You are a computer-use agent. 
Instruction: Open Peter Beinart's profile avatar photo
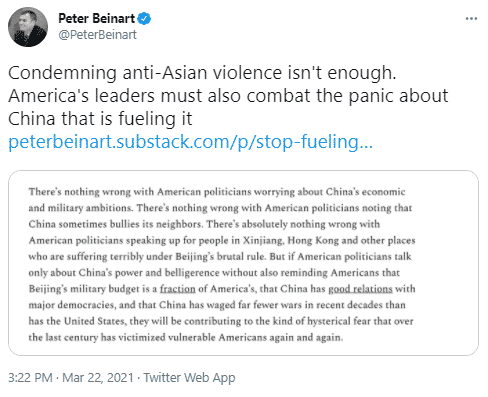(28, 27)
